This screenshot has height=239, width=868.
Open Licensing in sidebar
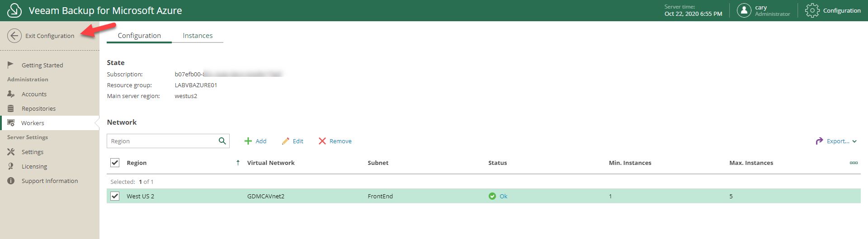(34, 166)
